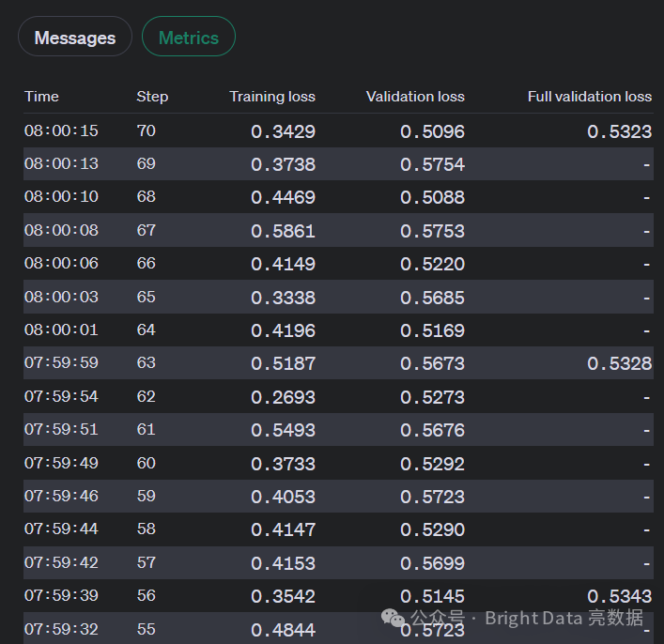Click full validation loss 0.5323
This screenshot has height=644, width=664.
619,131
